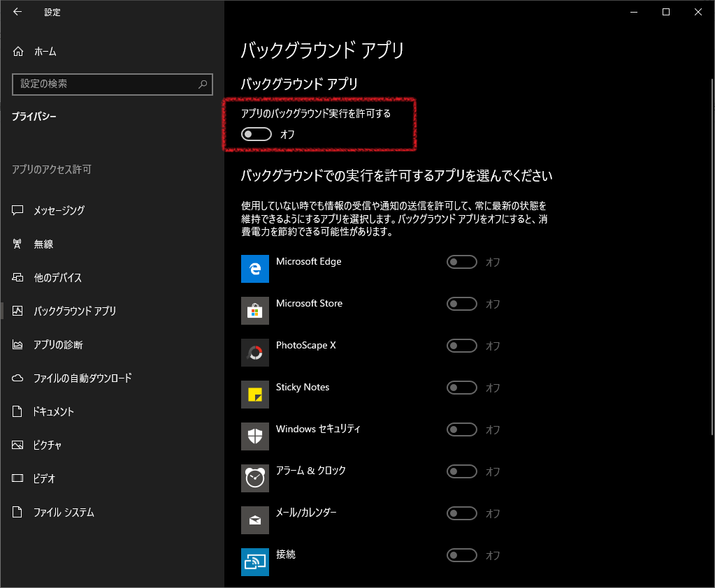Click the Microsoft Edge app name
Image resolution: width=715 pixels, height=588 pixels.
point(309,261)
